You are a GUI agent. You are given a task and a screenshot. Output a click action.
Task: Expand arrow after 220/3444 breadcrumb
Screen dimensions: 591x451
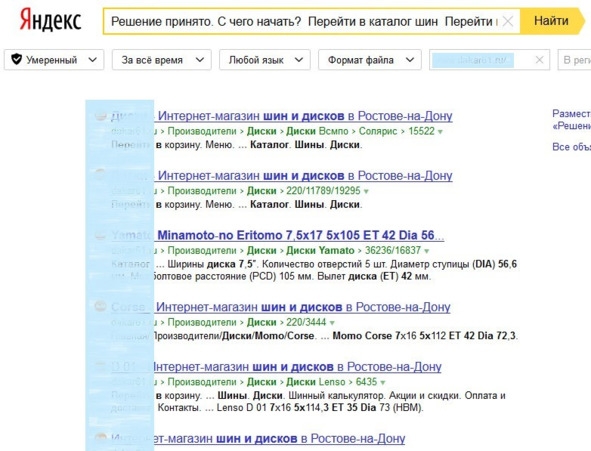(x=332, y=323)
